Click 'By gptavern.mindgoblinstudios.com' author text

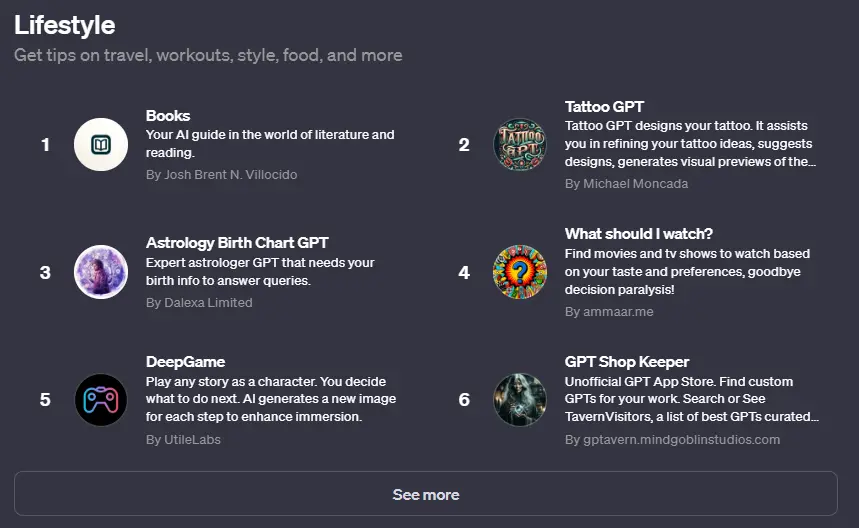coord(672,440)
